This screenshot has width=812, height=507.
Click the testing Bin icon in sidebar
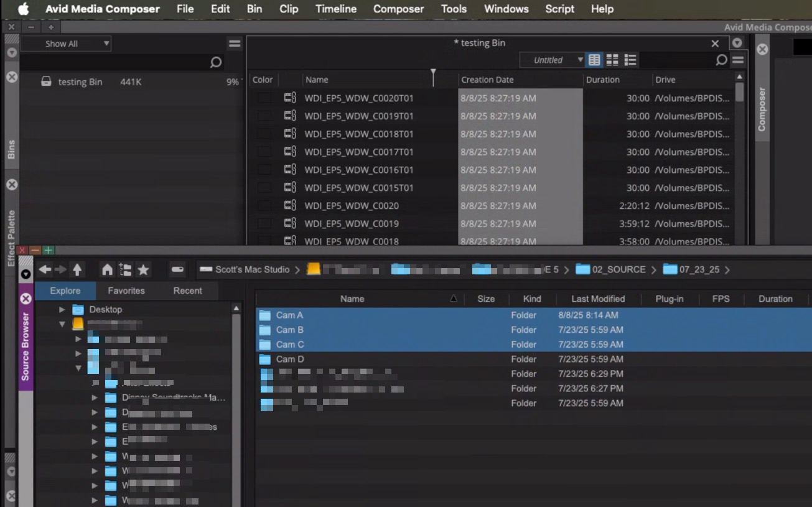pos(46,81)
